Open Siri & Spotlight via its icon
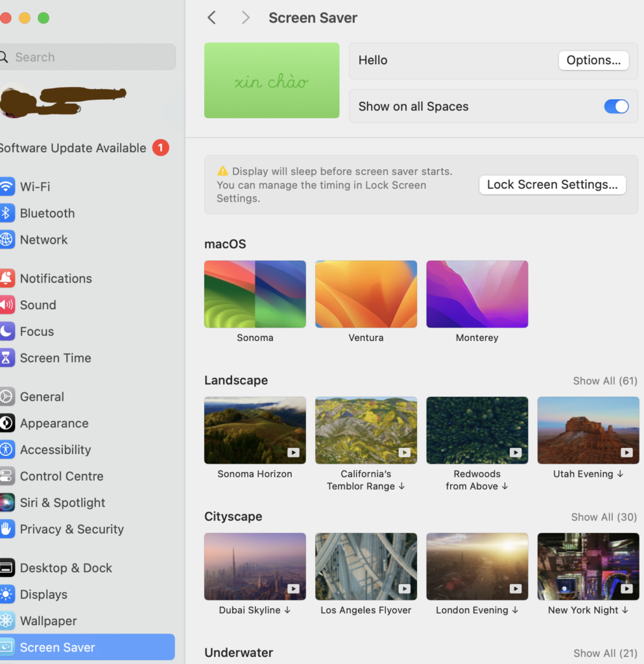 [x=8, y=503]
